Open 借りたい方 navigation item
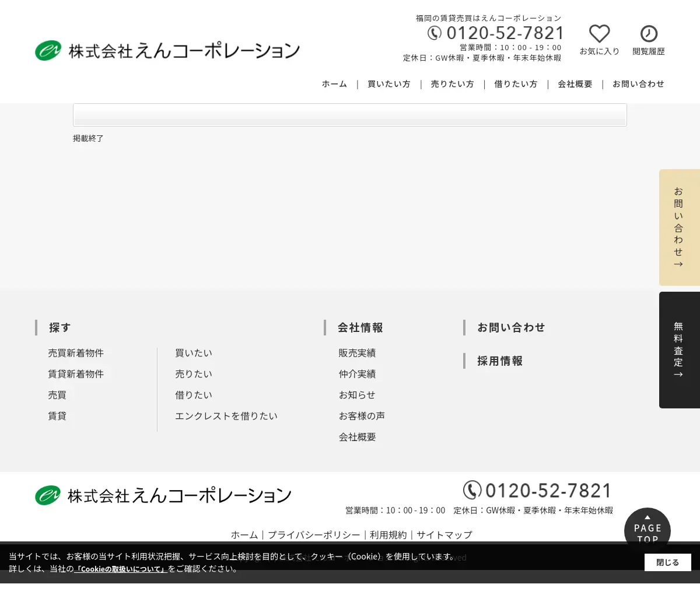 [516, 84]
